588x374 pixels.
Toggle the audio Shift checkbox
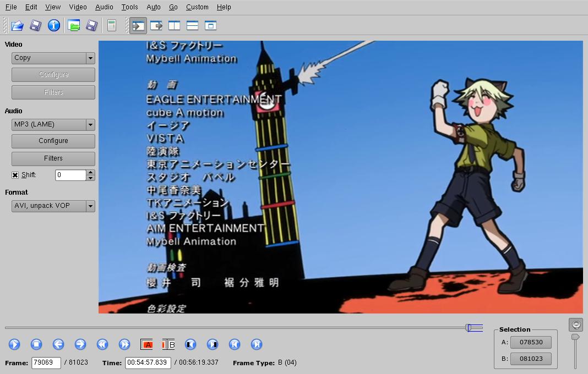click(15, 175)
